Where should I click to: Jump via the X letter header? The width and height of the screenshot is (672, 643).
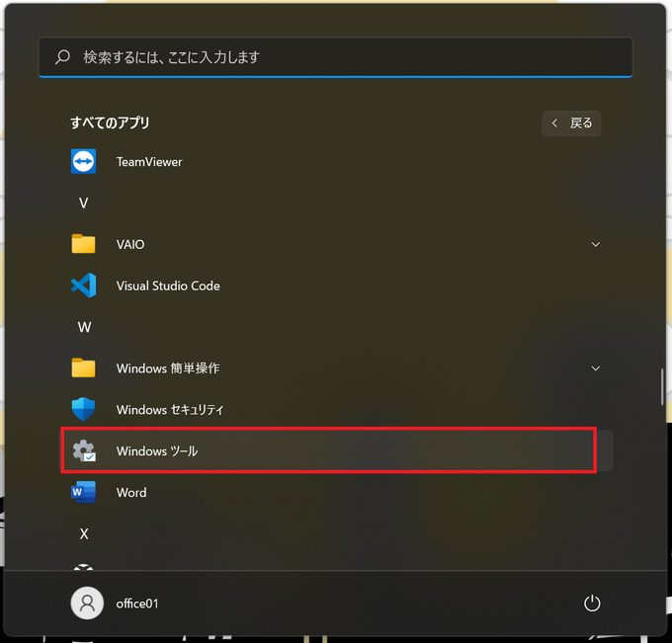(84, 533)
